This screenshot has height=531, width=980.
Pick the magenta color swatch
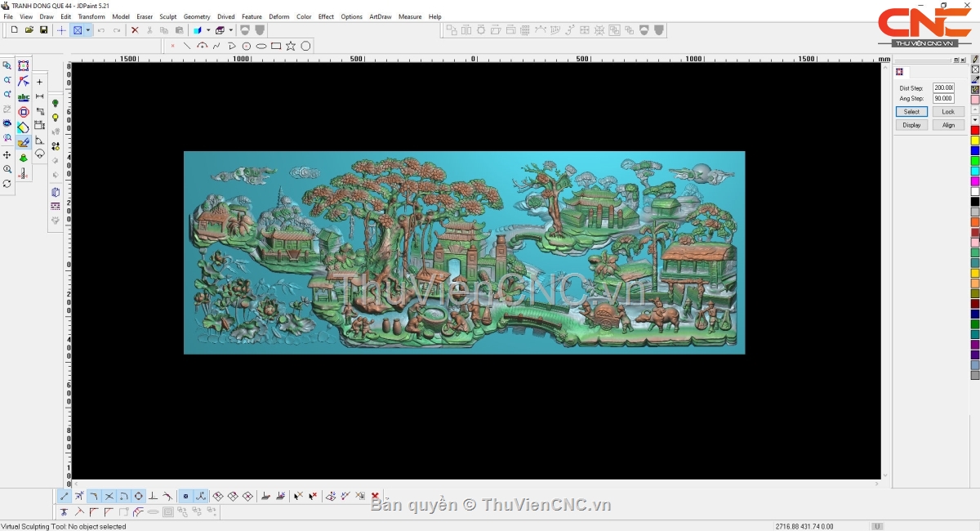975,181
